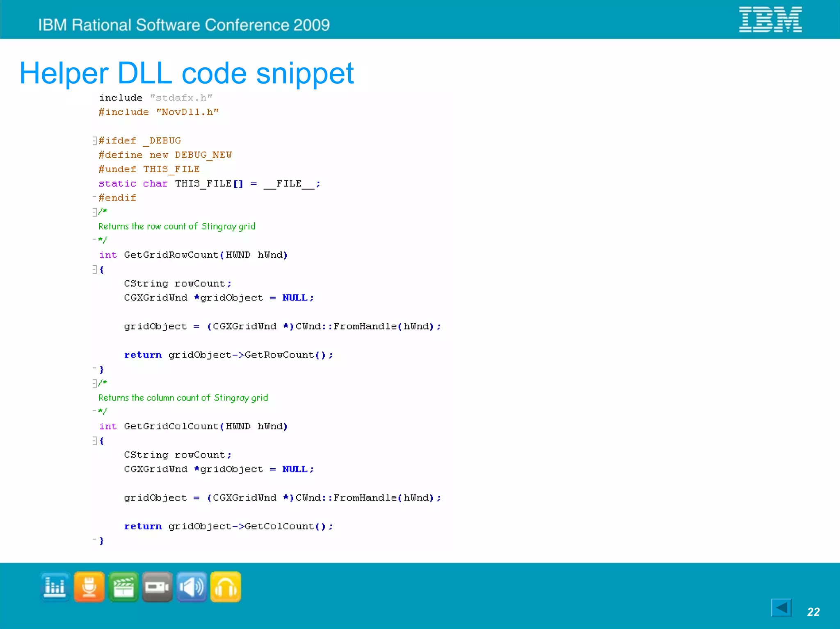Click int GetGridRowCount(HWND hWnd) declaration

click(193, 255)
